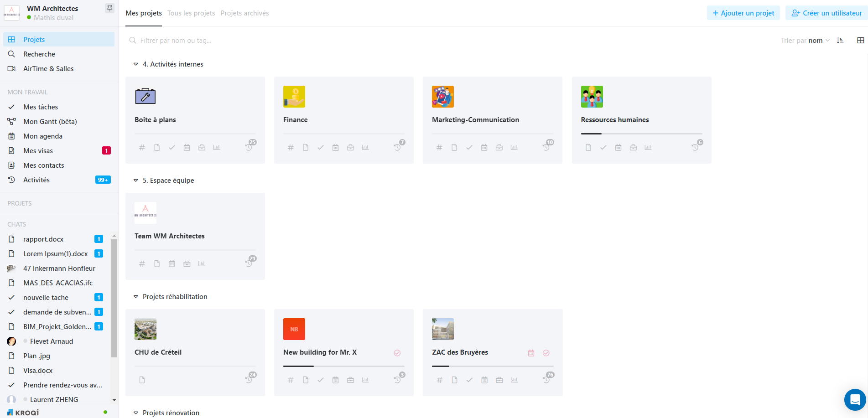This screenshot has width=868, height=418.
Task: Open the calendar of Team WM Architectes
Action: tap(172, 263)
